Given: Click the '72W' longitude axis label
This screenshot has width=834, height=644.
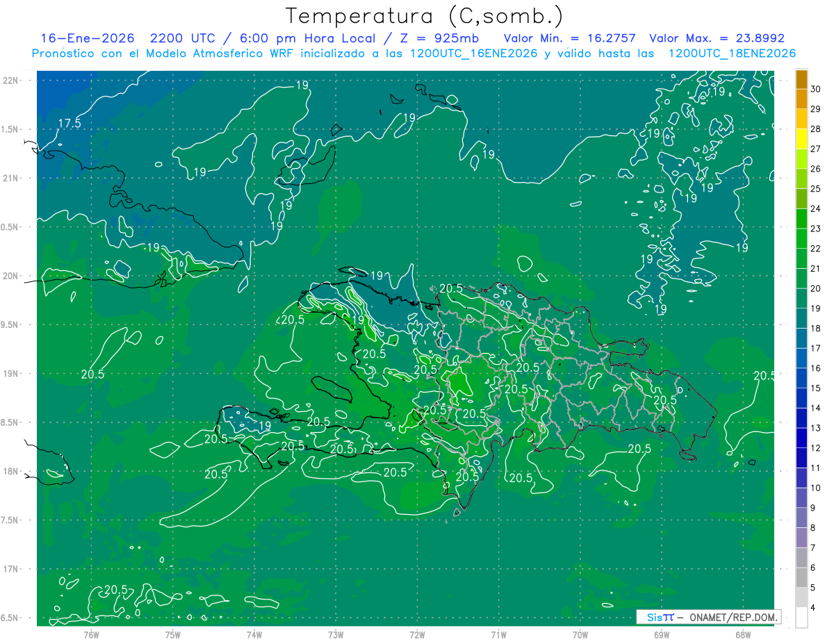Looking at the screenshot, I should (418, 634).
